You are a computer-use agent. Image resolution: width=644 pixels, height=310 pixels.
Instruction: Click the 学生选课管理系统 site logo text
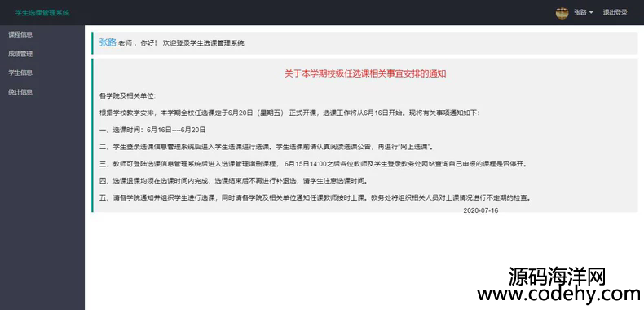tap(42, 13)
